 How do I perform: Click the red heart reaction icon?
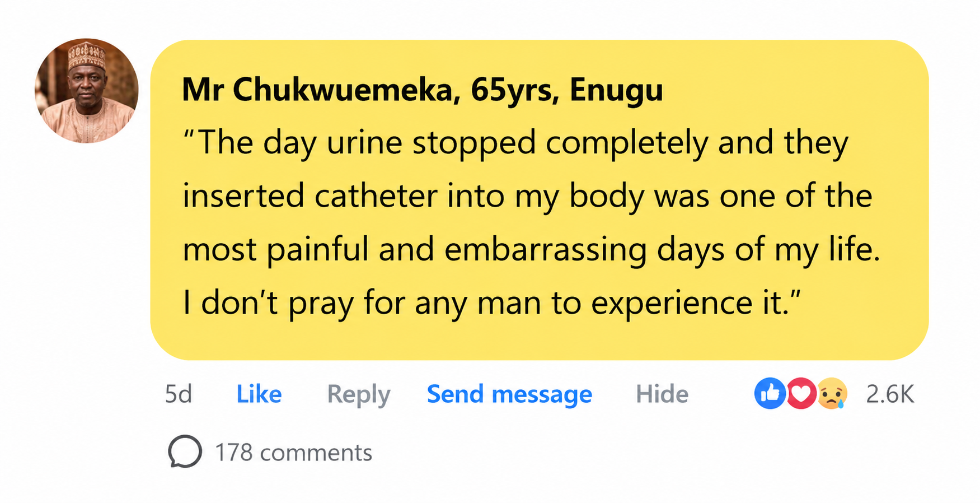point(801,393)
